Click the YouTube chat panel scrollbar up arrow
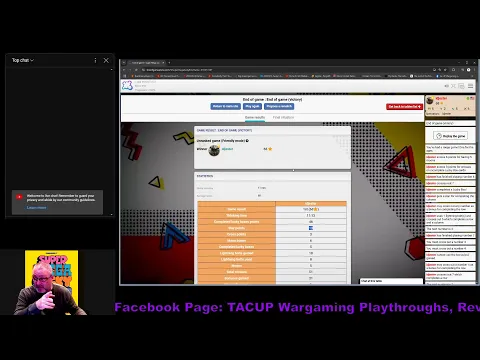This screenshot has height=360, width=480. click(111, 70)
